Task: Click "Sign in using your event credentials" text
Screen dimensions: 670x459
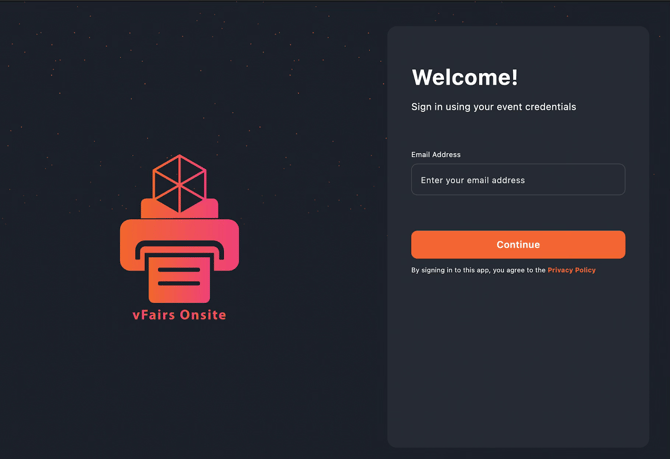Action: [493, 107]
